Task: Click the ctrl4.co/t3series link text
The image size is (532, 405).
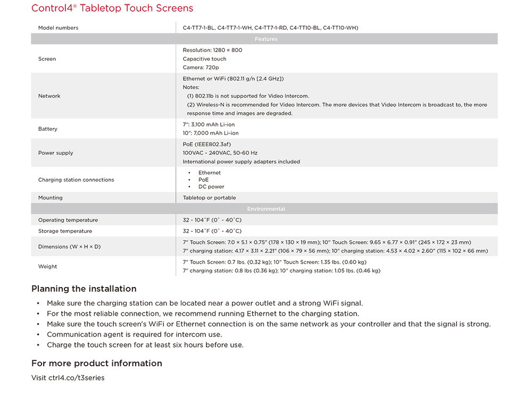Action: tap(76, 377)
